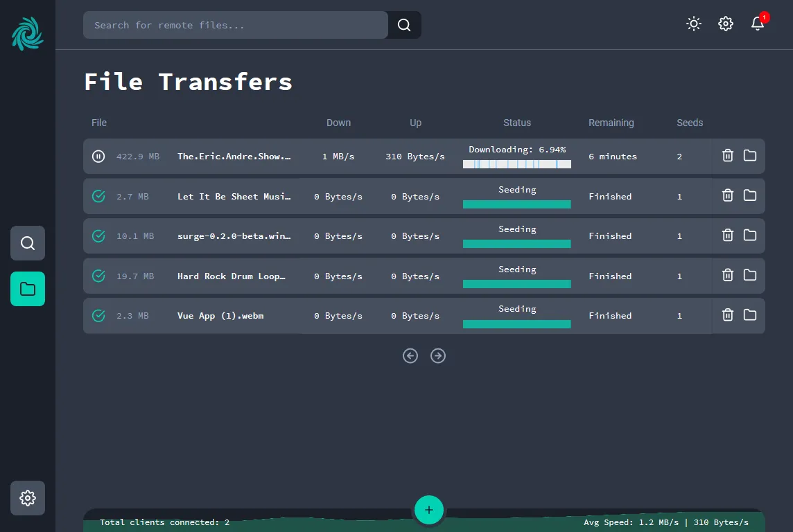Toggle the checkmark status on Vue App row
The image size is (793, 532).
[98, 316]
